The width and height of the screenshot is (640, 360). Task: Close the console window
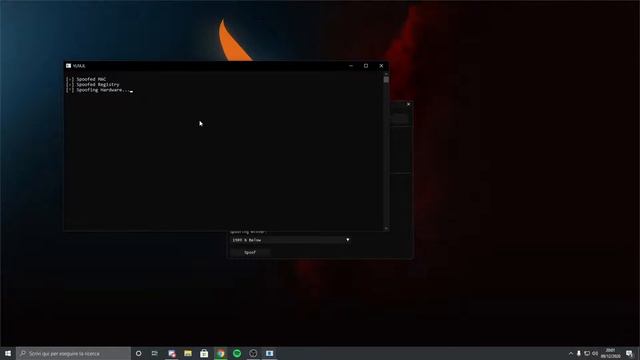(x=381, y=66)
